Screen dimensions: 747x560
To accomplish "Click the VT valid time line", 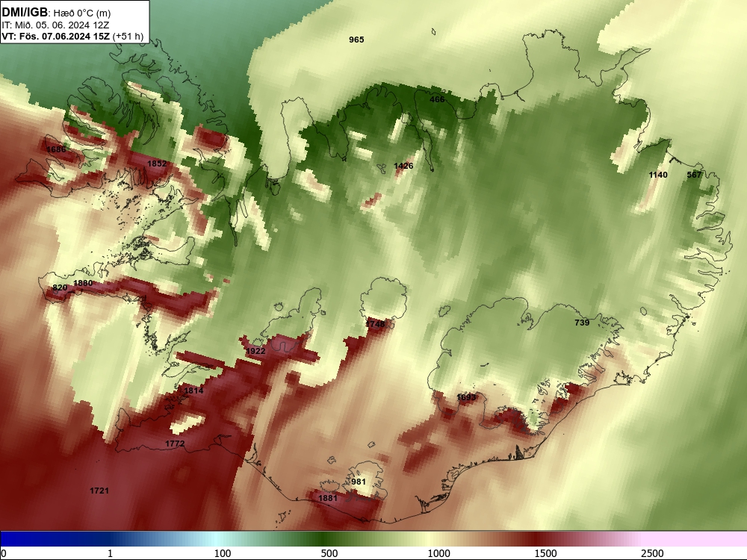I will click(x=72, y=36).
